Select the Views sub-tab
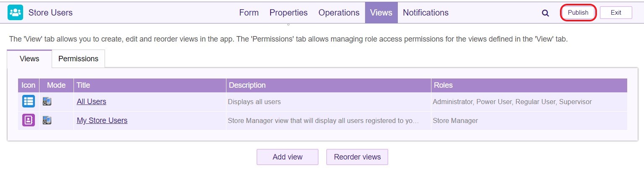Image resolution: width=644 pixels, height=170 pixels. (x=29, y=59)
